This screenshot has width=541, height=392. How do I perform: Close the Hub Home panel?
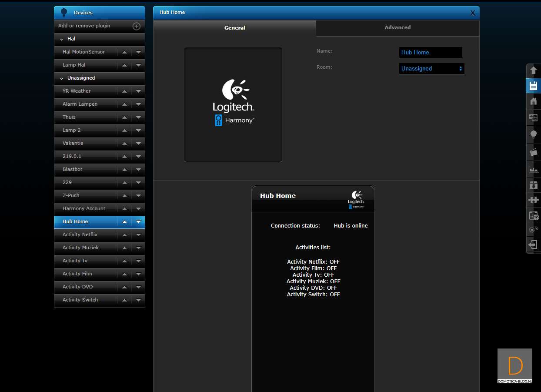(x=472, y=13)
